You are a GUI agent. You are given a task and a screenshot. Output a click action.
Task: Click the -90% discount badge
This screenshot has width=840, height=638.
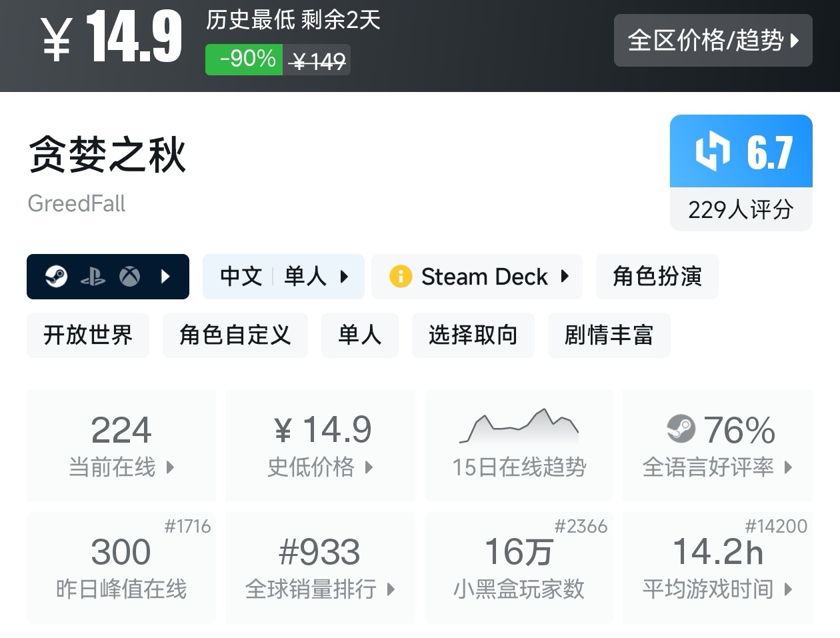tap(244, 59)
